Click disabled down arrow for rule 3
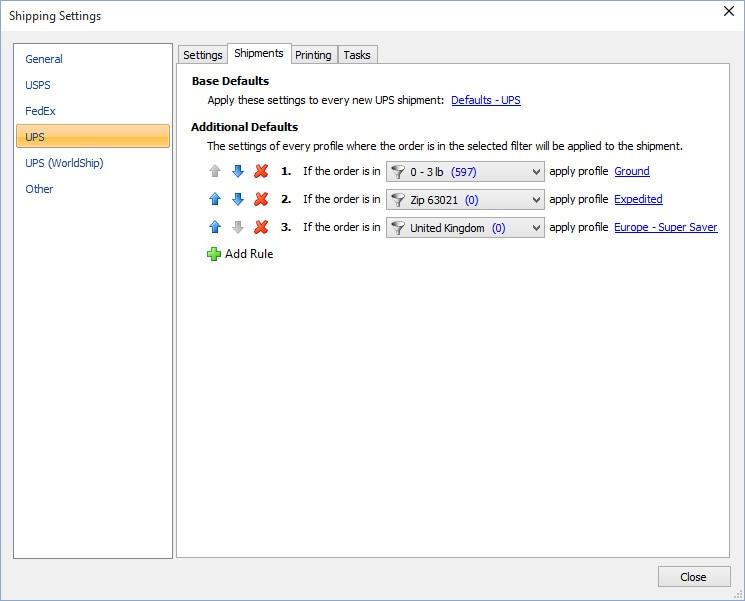Screen dimensions: 745x601 pyautogui.click(x=238, y=227)
